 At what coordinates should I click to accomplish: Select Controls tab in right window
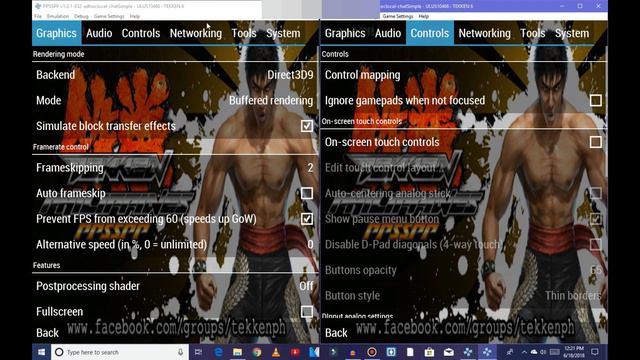click(430, 33)
